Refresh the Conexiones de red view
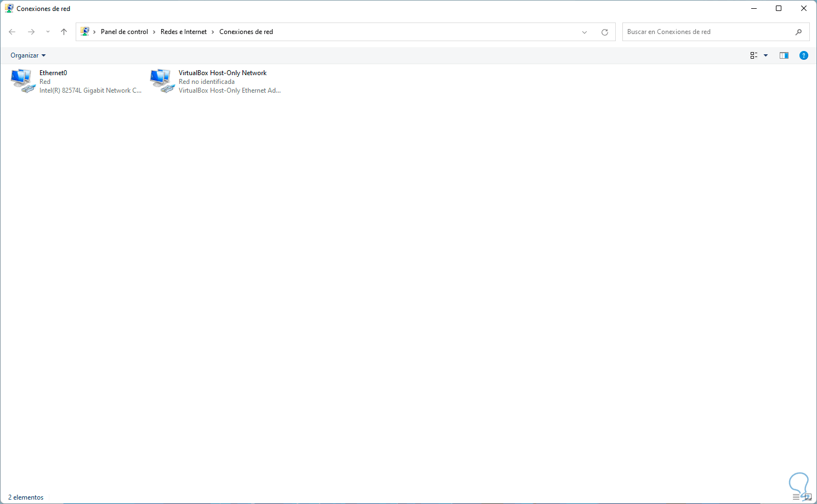Screen dimensions: 817x504 (x=605, y=32)
